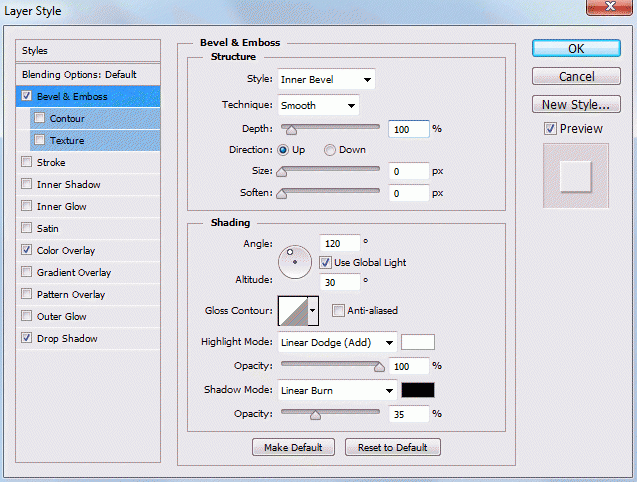637x482 pixels.
Task: Open the Inner Shadow settings row
Action: pos(88,184)
